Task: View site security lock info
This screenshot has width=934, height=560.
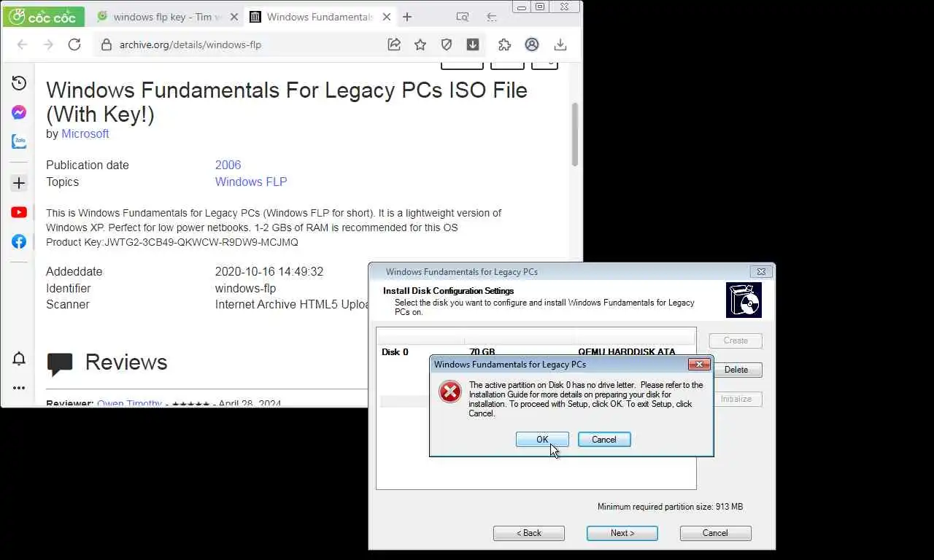Action: [x=107, y=44]
